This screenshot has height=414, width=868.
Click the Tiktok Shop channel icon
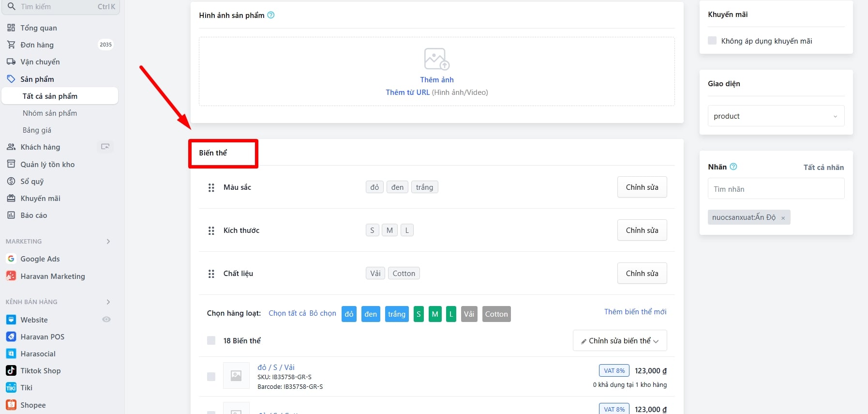tap(11, 370)
